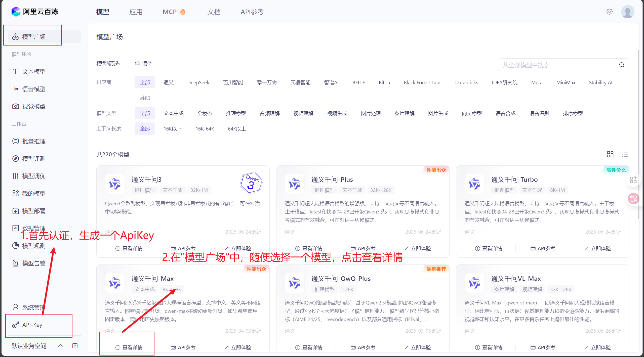Open 模型评测 in sidebar

34,159
